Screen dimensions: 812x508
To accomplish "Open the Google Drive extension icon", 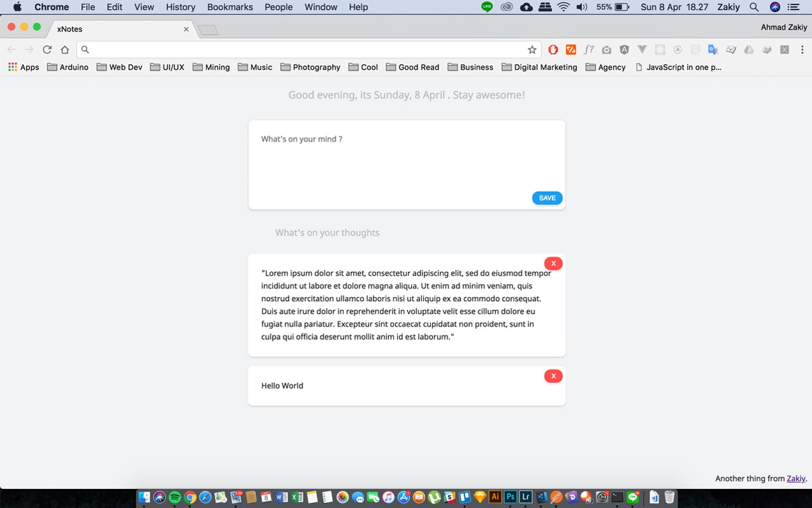I will 749,50.
